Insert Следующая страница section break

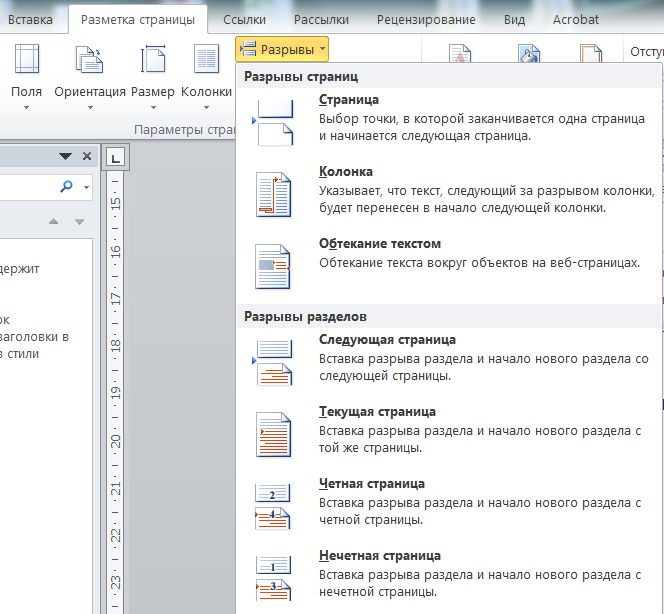tap(449, 363)
